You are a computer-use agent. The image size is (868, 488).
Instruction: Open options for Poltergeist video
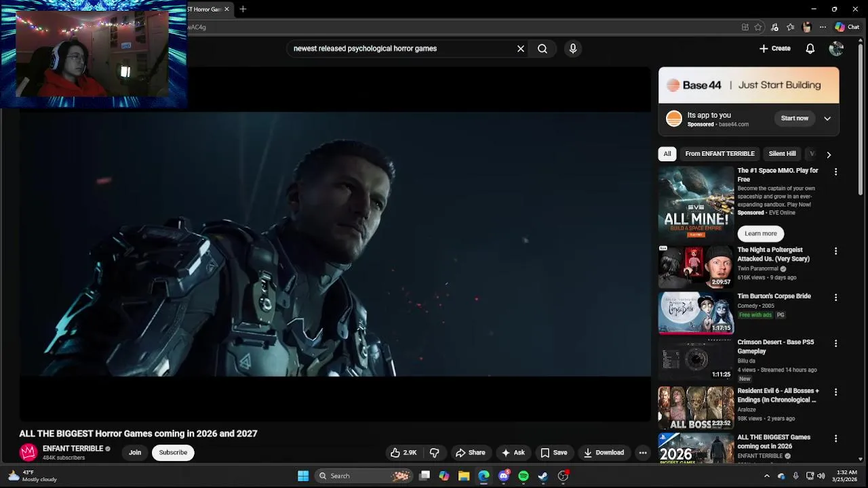point(835,251)
